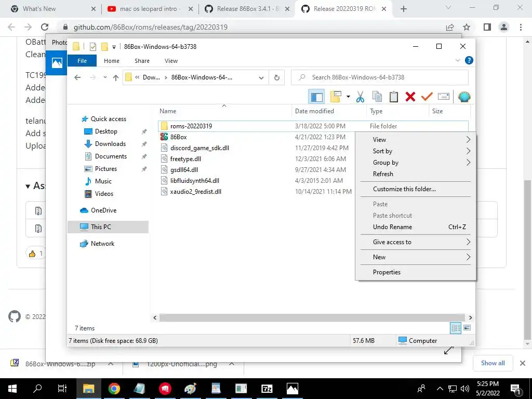Viewport: 532px width, 399px height.
Task: Open the Share ribbon tab
Action: 142,61
